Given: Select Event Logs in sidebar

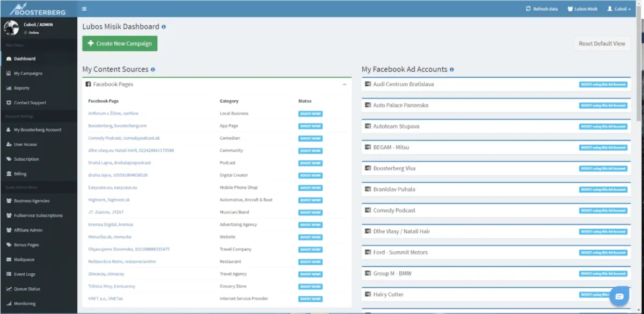Looking at the screenshot, I should point(24,274).
